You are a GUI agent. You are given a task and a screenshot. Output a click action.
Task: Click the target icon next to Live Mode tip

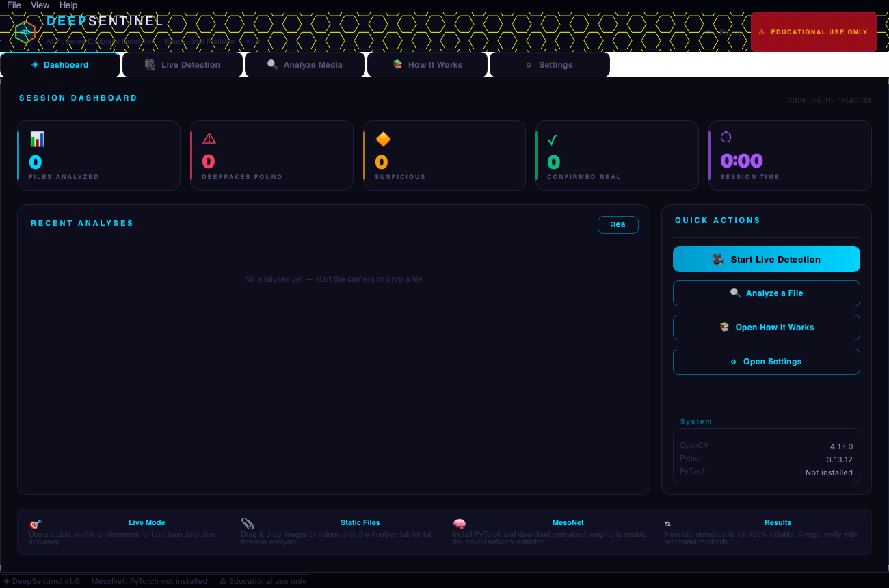tap(36, 524)
